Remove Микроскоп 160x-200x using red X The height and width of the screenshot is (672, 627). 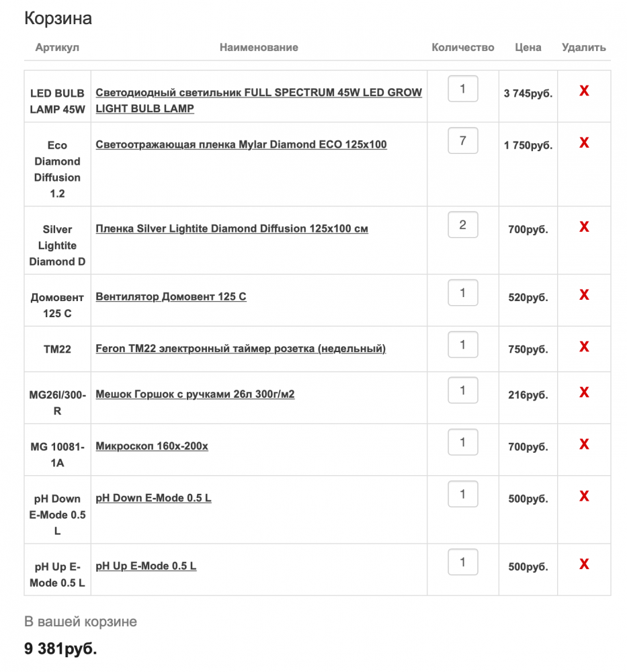[x=584, y=444]
